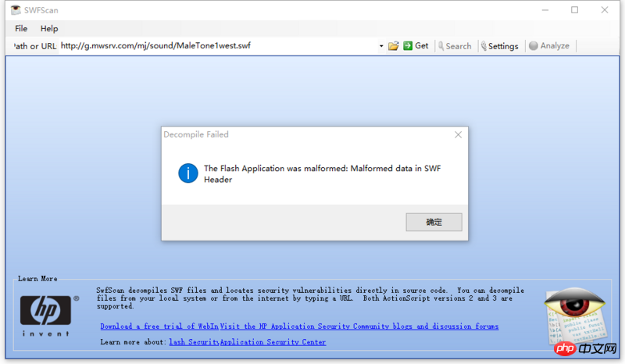Click the Path or URL input field
The height and width of the screenshot is (364, 625).
tap(218, 46)
